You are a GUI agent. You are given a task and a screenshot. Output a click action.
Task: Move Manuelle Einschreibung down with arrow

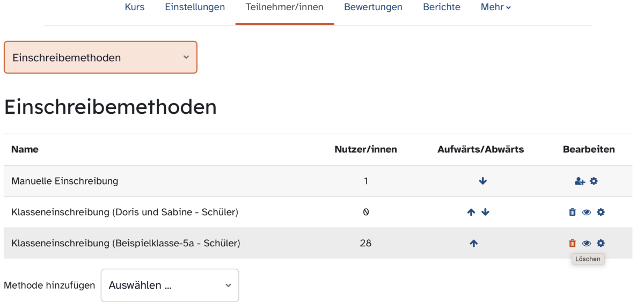[482, 181]
